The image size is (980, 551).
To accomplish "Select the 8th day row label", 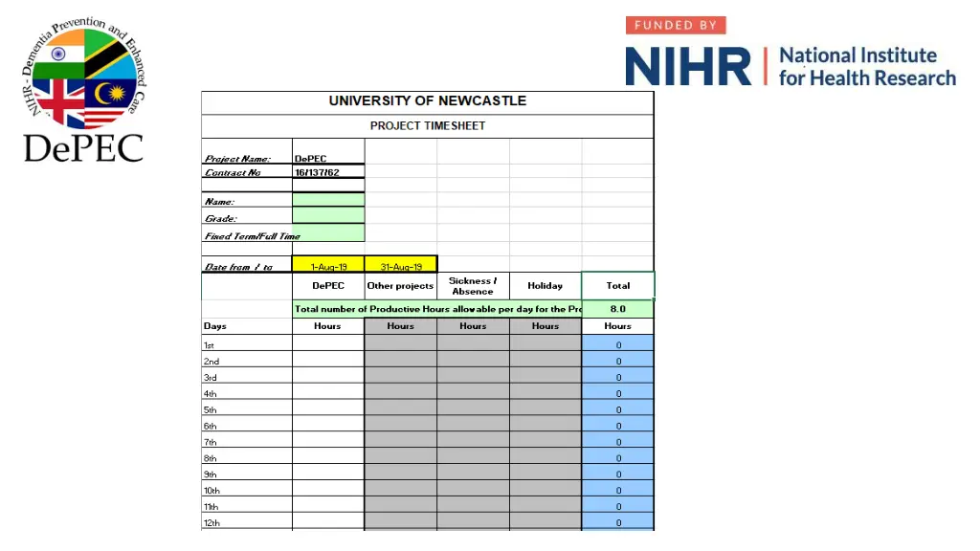I will [210, 458].
